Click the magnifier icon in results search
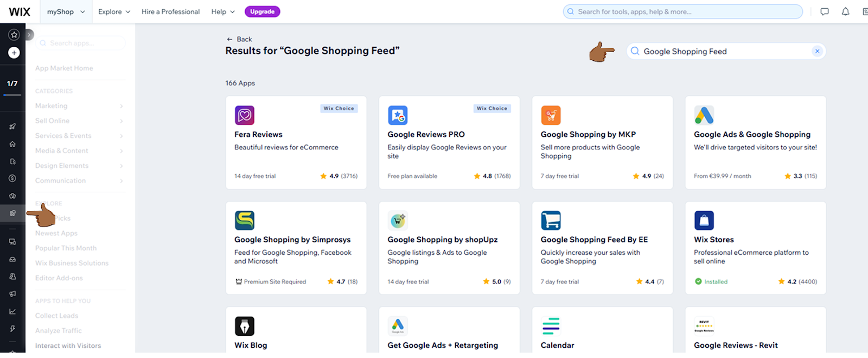This screenshot has height=358, width=868. [635, 51]
